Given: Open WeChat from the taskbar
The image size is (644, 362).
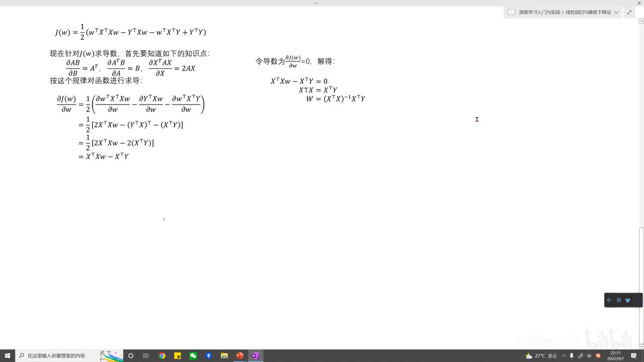Looking at the screenshot, I should tap(193, 355).
